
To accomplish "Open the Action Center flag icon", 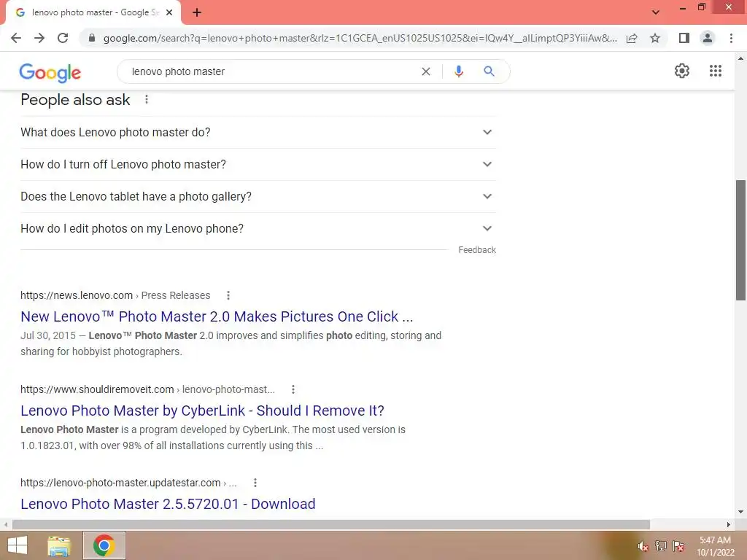I will tap(678, 546).
